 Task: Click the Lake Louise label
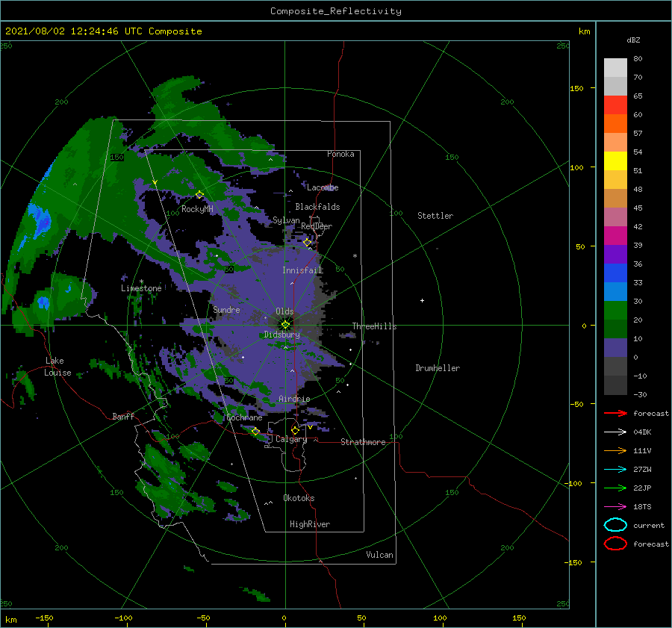coord(57,367)
